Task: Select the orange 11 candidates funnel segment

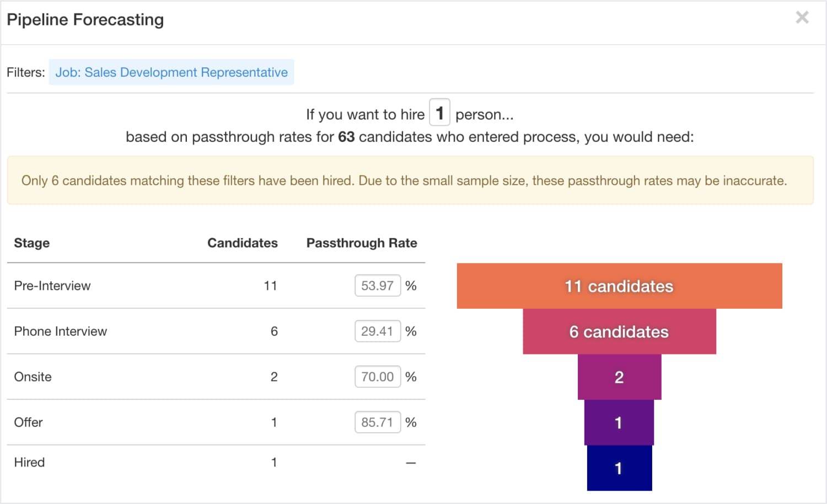Action: click(619, 286)
